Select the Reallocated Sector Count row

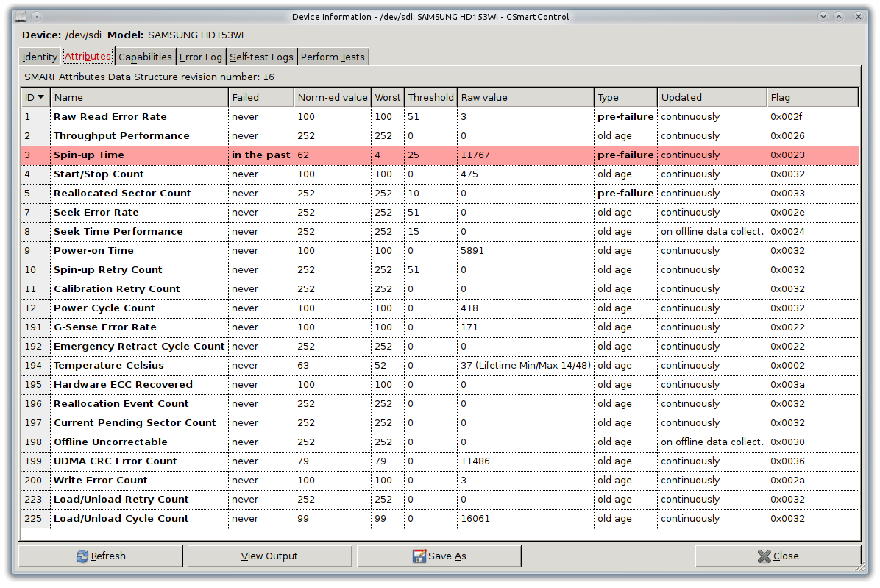(440, 193)
